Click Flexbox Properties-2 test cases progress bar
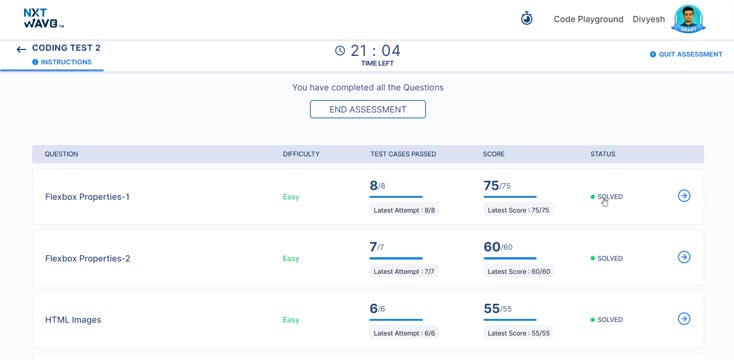The image size is (734, 360). point(396,258)
